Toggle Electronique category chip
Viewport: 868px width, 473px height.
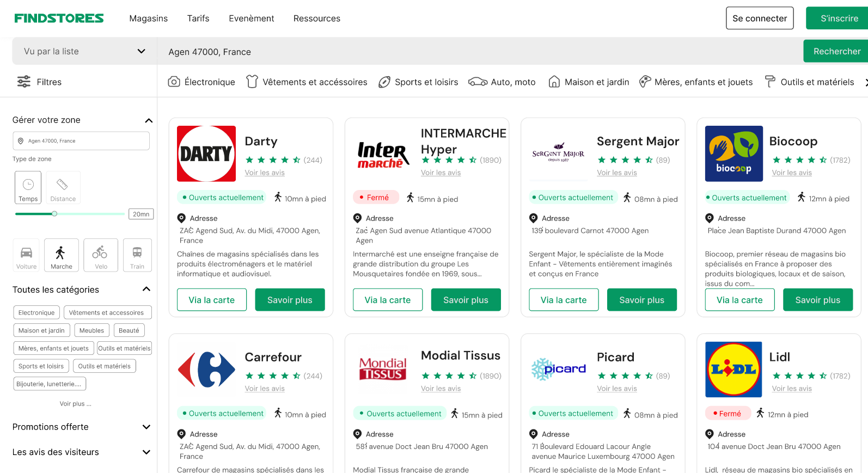[x=36, y=312]
